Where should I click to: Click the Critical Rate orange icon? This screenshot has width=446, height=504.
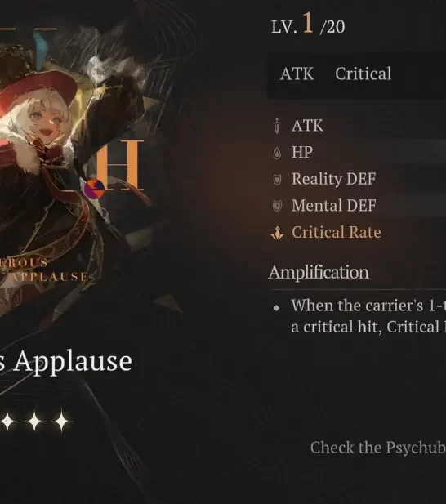coord(277,232)
